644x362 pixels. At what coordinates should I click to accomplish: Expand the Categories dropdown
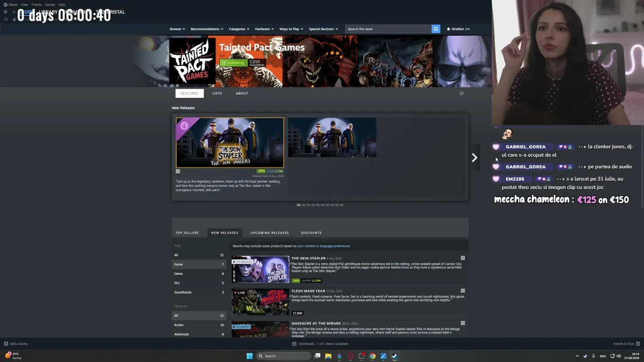tap(239, 29)
